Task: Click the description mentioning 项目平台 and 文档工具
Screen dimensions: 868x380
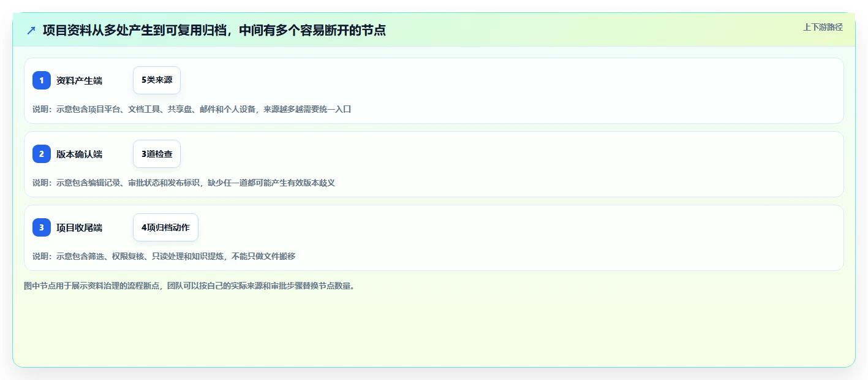Action: (x=192, y=109)
